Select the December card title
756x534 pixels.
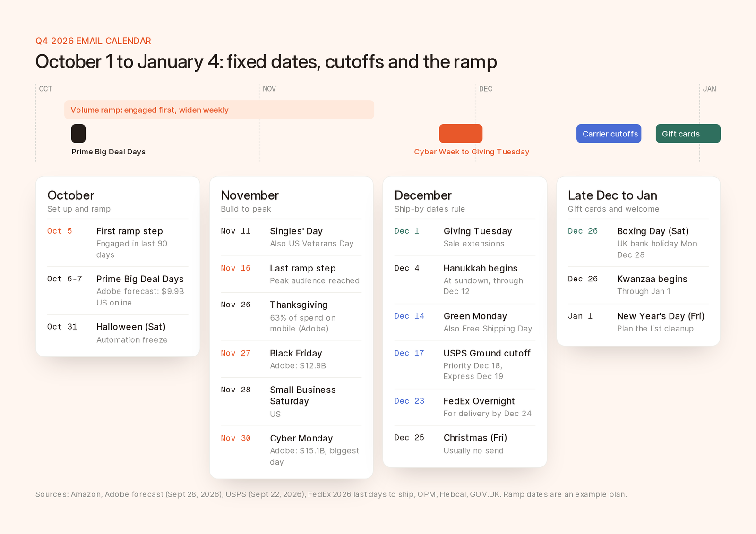pos(423,195)
